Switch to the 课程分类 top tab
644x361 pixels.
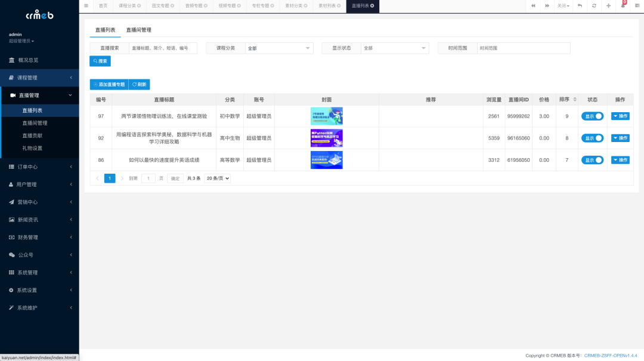point(127,6)
